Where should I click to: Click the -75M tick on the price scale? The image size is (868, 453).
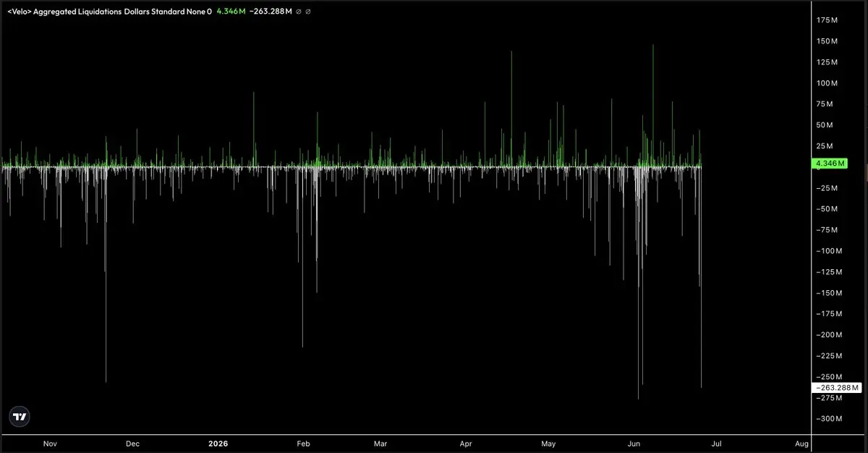(826, 230)
